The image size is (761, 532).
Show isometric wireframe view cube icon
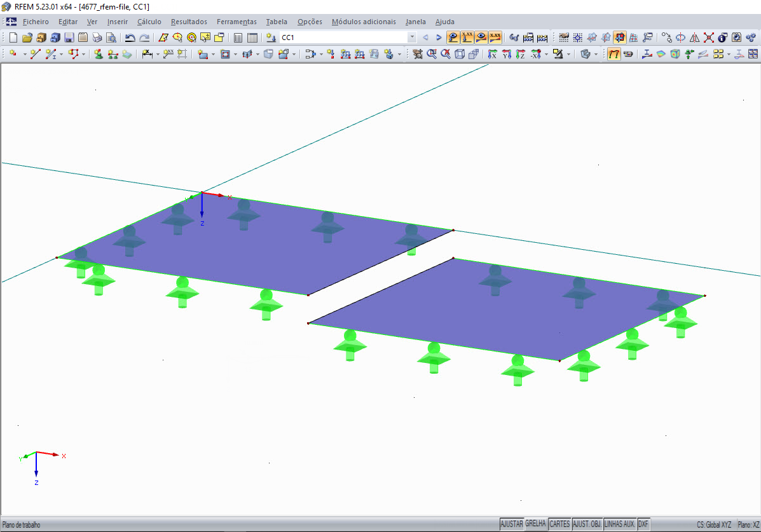pyautogui.click(x=460, y=54)
